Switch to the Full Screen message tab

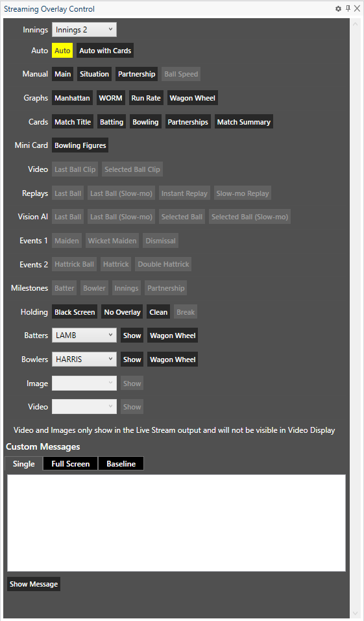coord(71,464)
